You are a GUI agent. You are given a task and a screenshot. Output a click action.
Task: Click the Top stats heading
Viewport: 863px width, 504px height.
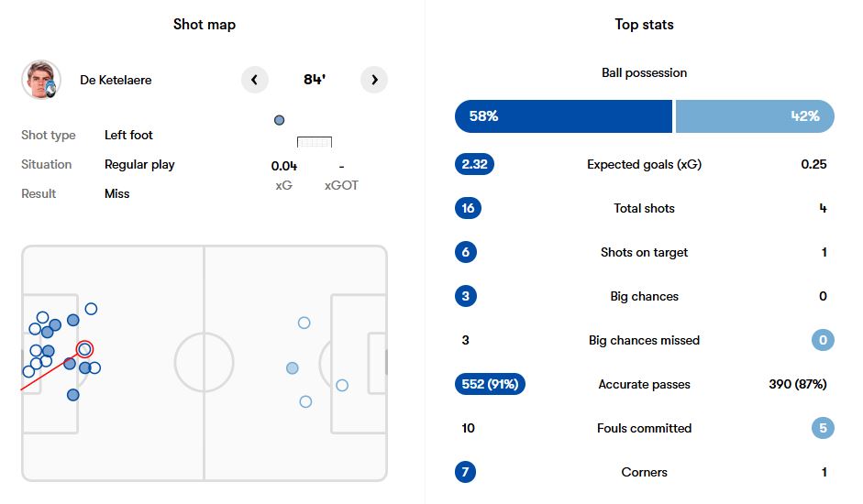644,25
